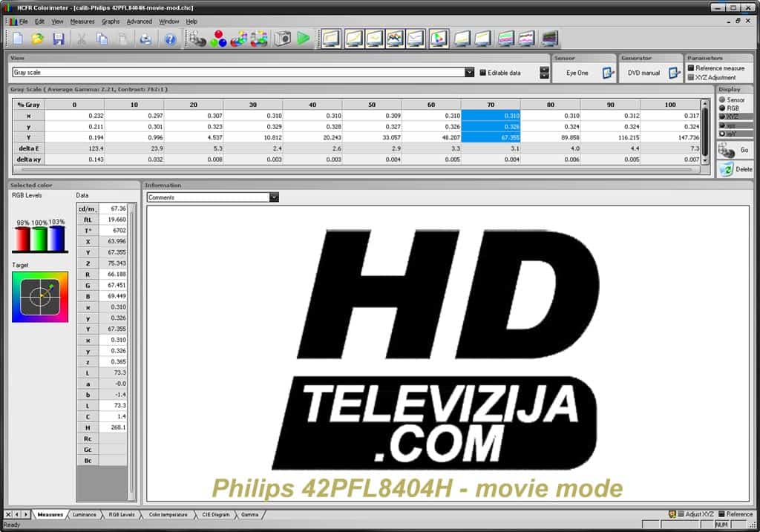Click the camera icon in the toolbar
Screen dimensions: 760x532
coord(283,39)
